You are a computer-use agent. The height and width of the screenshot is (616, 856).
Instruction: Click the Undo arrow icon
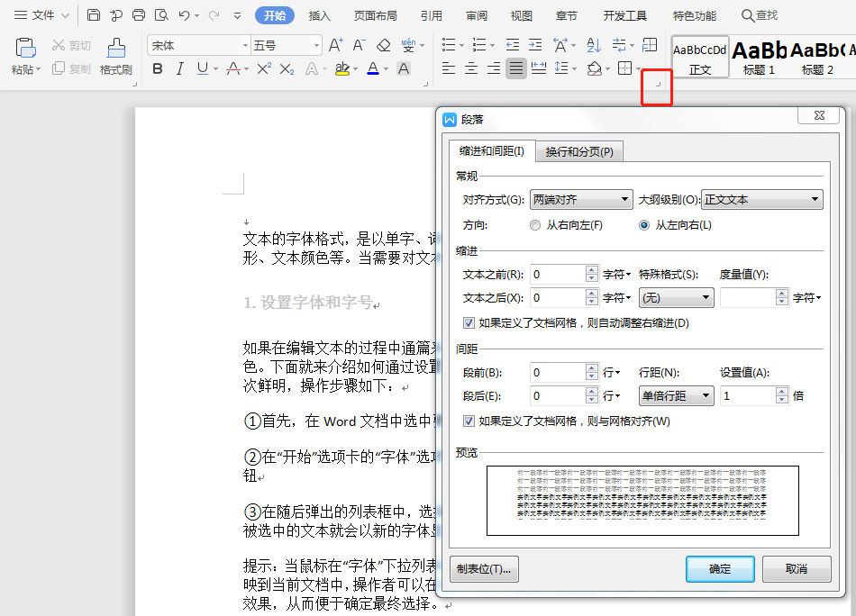[x=184, y=15]
